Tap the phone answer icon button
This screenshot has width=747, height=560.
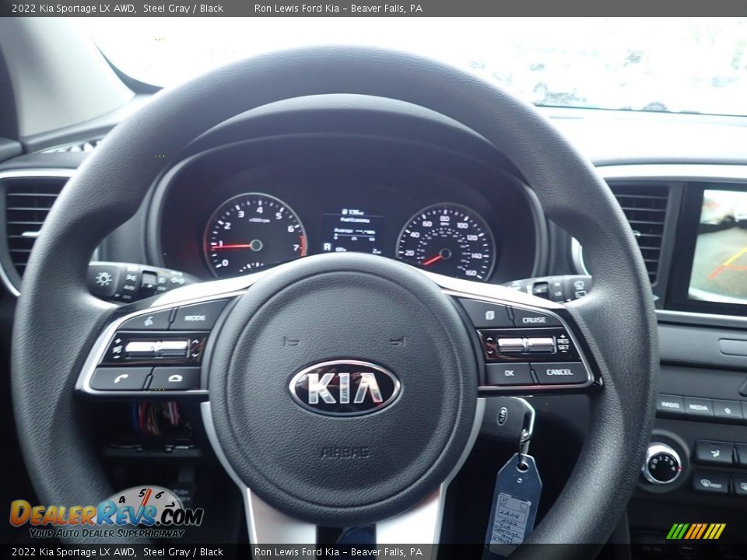[121, 378]
